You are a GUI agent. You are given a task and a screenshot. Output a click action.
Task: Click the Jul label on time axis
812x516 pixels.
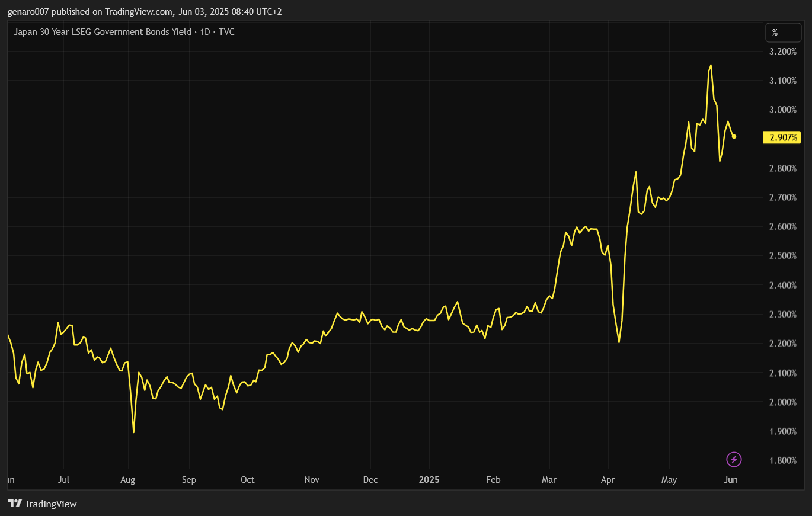[64, 480]
